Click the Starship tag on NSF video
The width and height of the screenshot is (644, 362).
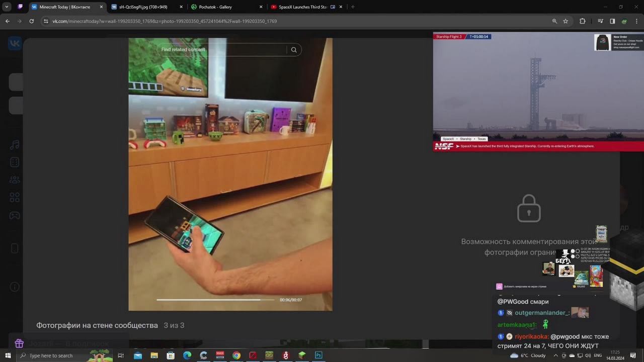pos(465,139)
